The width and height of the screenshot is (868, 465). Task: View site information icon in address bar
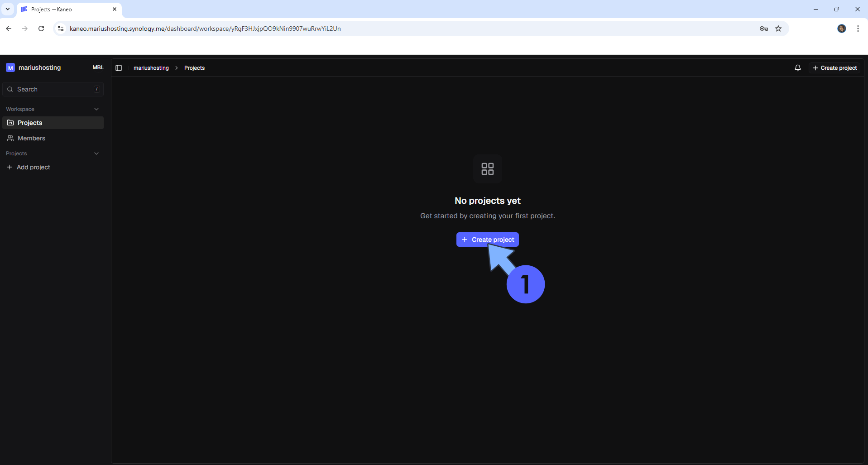click(61, 29)
